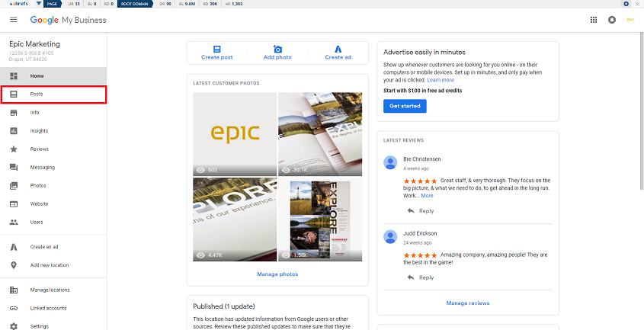Expand Bre Christensen's review with More
644x330 pixels.
(427, 196)
